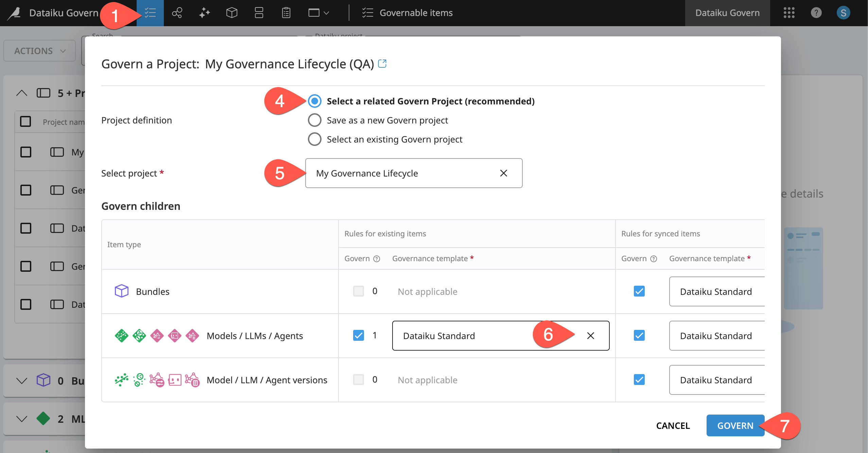
Task: Click the first green icon in Model versions row
Action: coord(121,380)
